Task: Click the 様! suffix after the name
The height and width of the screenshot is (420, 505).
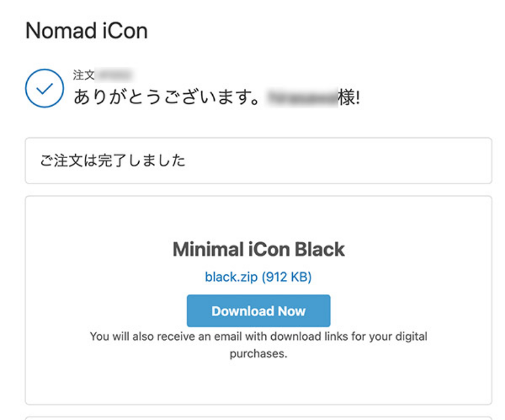Action: (349, 97)
